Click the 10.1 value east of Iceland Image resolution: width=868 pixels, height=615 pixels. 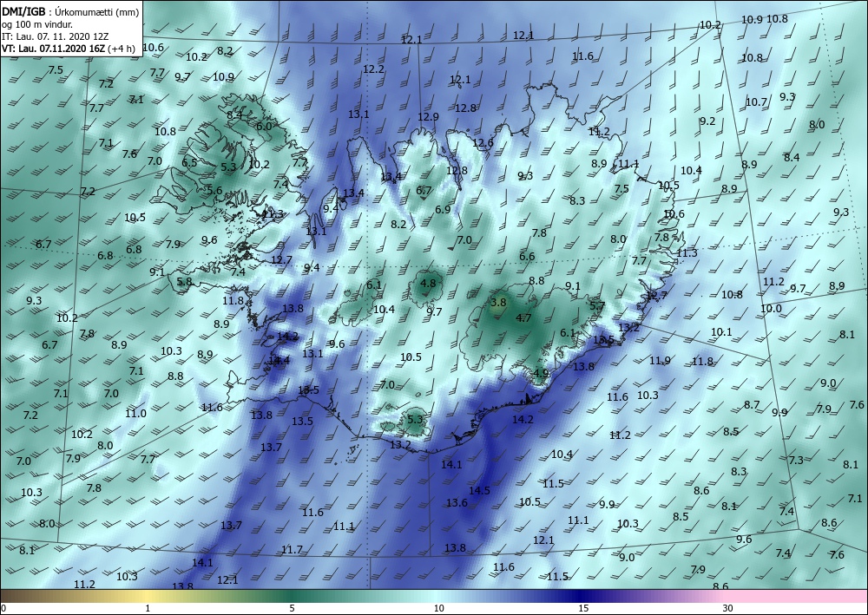click(721, 332)
